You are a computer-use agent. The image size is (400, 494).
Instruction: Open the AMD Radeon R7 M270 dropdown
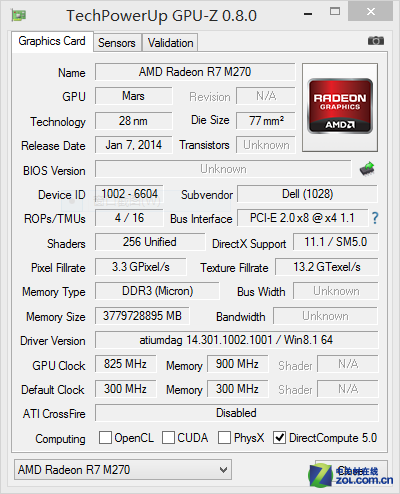point(123,470)
